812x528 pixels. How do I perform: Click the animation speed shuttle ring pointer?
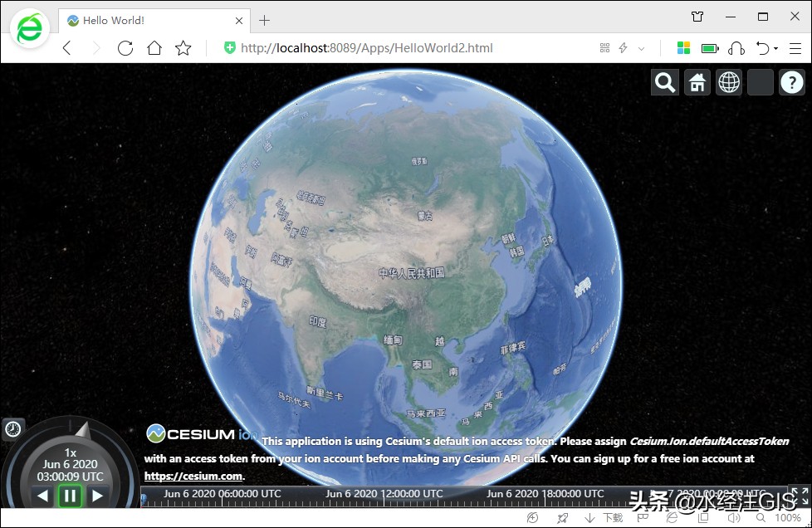(83, 430)
